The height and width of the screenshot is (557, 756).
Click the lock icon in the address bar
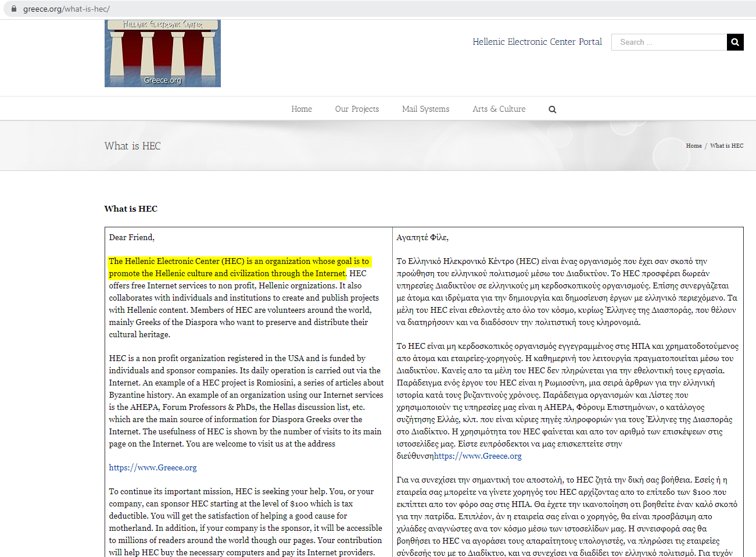(14, 9)
